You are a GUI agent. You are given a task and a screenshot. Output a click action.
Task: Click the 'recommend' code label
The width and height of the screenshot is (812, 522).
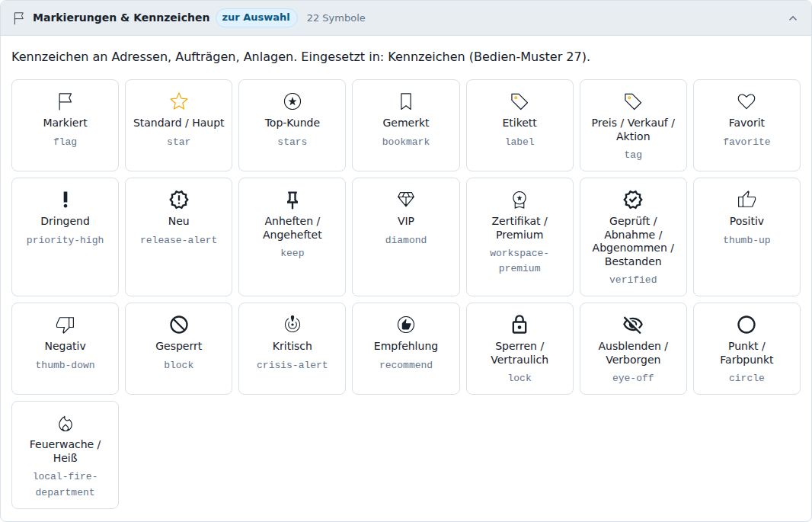[x=406, y=364]
